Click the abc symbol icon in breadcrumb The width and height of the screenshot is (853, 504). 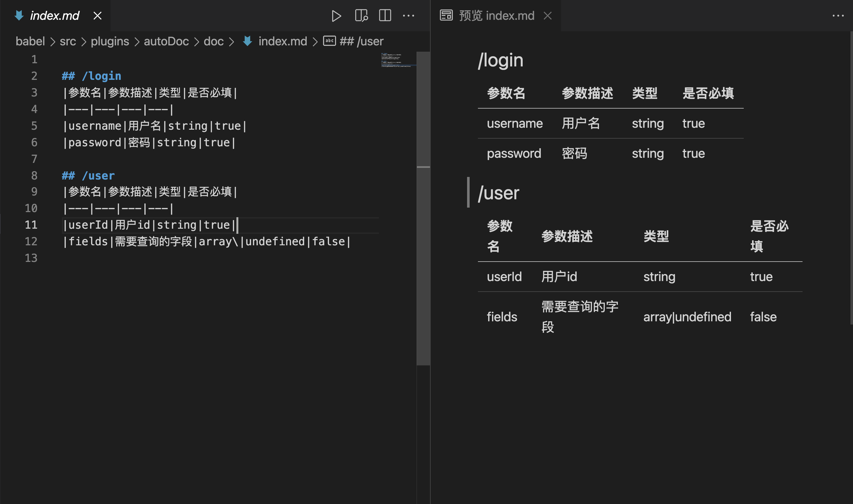[329, 41]
